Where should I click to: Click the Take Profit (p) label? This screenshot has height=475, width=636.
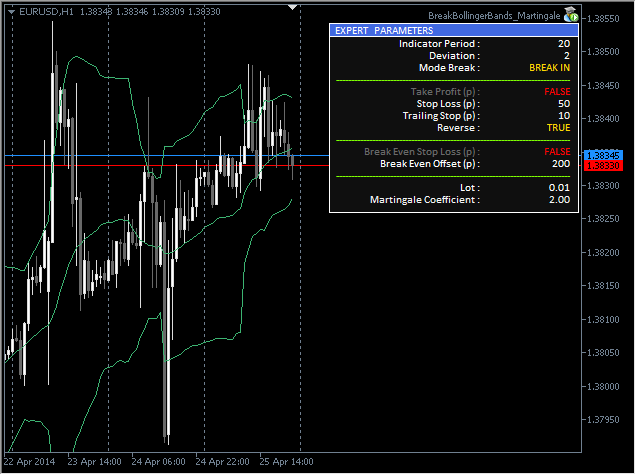pyautogui.click(x=445, y=92)
